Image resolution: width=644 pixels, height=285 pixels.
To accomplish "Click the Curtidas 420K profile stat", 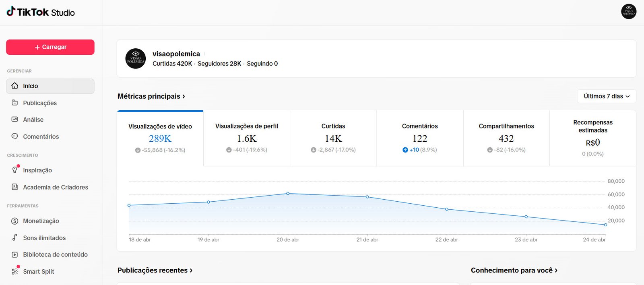I will click(172, 64).
